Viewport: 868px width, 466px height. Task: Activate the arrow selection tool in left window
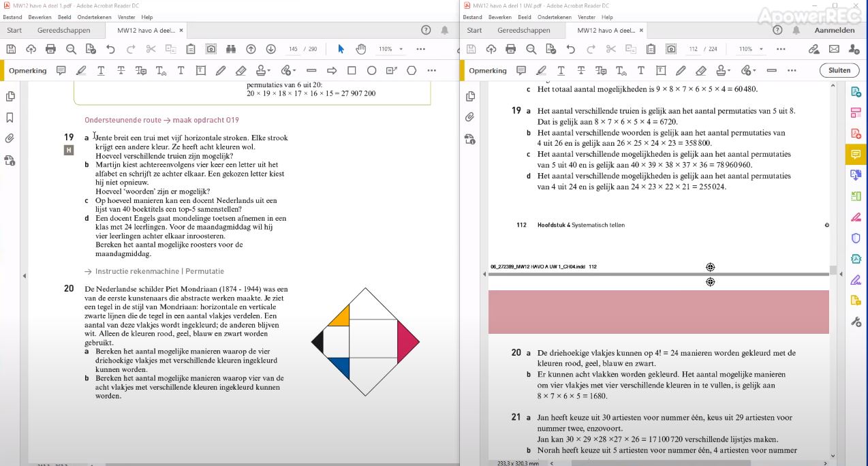pos(341,49)
